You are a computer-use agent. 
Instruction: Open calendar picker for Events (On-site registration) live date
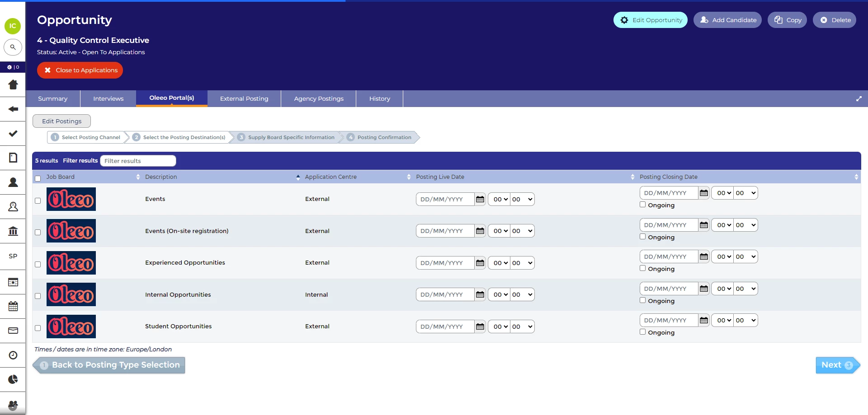[480, 231]
